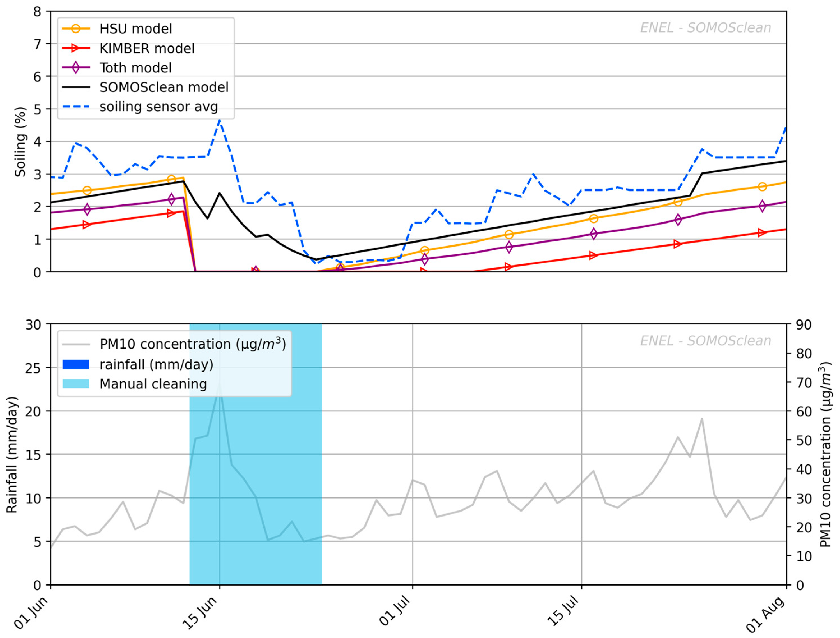Click the soiling sensor avg dashed legend line
Viewport: 840px width, 638px height.
pos(75,107)
